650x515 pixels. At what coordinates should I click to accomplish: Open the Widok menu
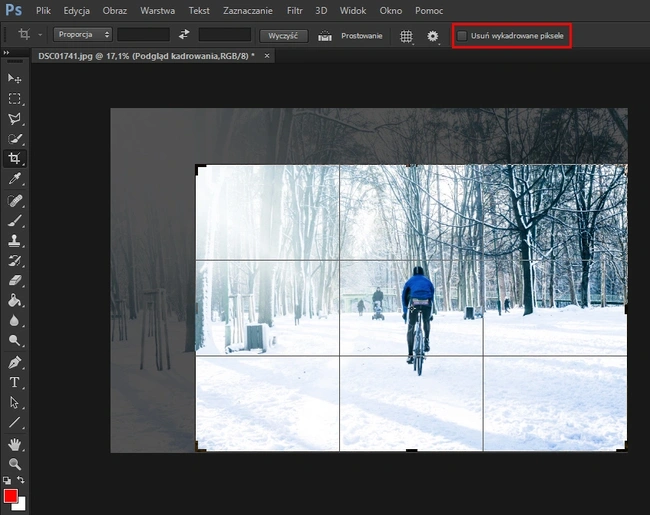point(353,11)
